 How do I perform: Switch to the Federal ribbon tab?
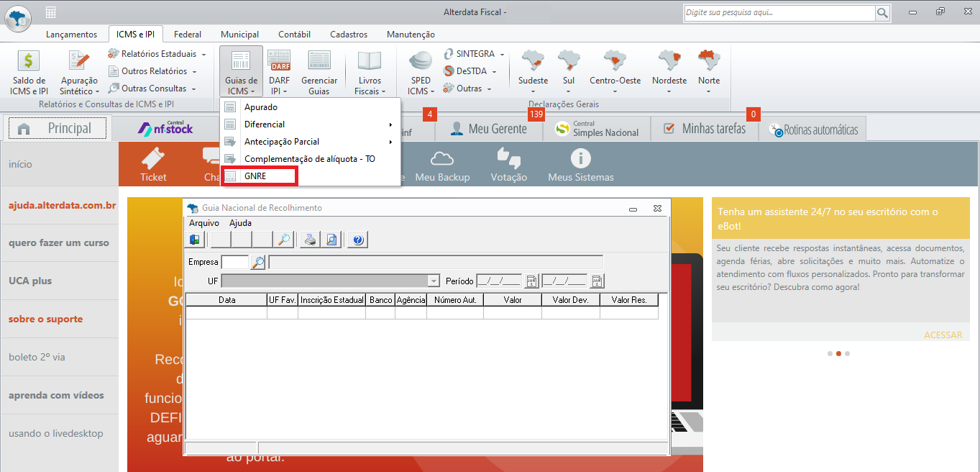(188, 34)
